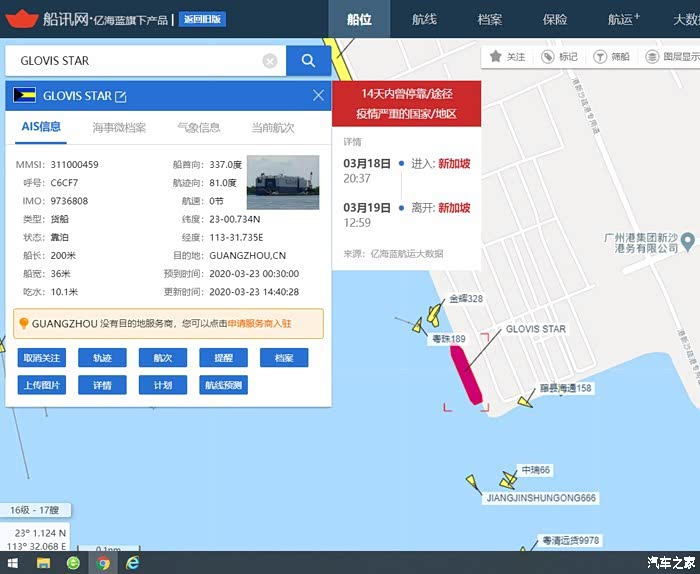Click the 轨迹 button
Image resolution: width=700 pixels, height=574 pixels.
(x=102, y=358)
